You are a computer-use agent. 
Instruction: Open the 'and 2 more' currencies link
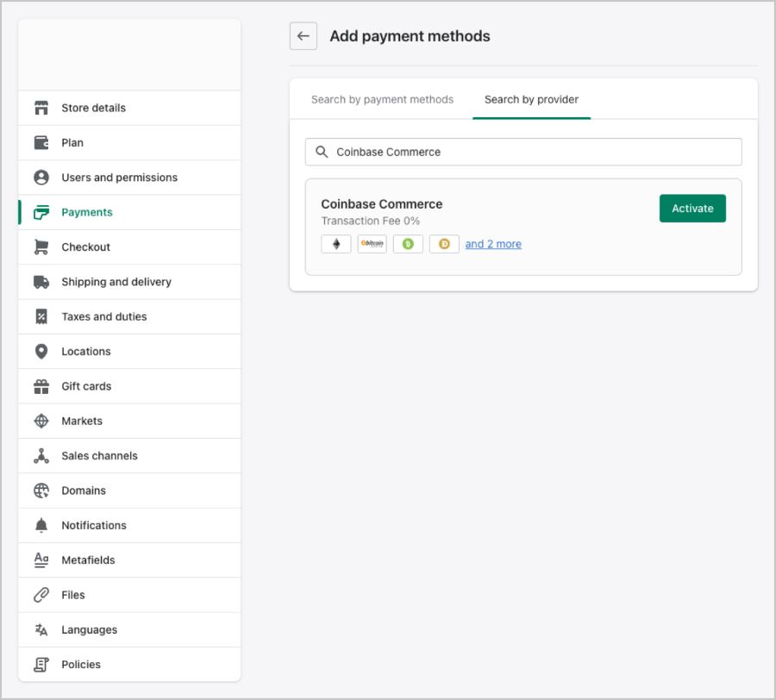click(493, 244)
